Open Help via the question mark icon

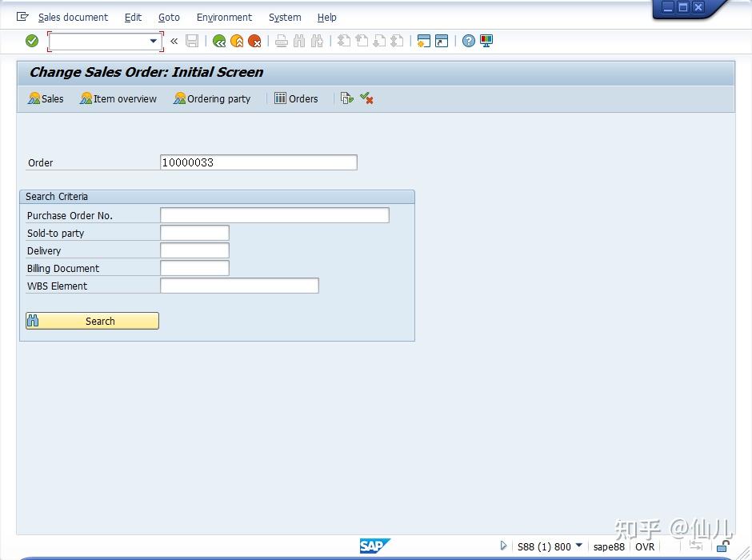(468, 41)
